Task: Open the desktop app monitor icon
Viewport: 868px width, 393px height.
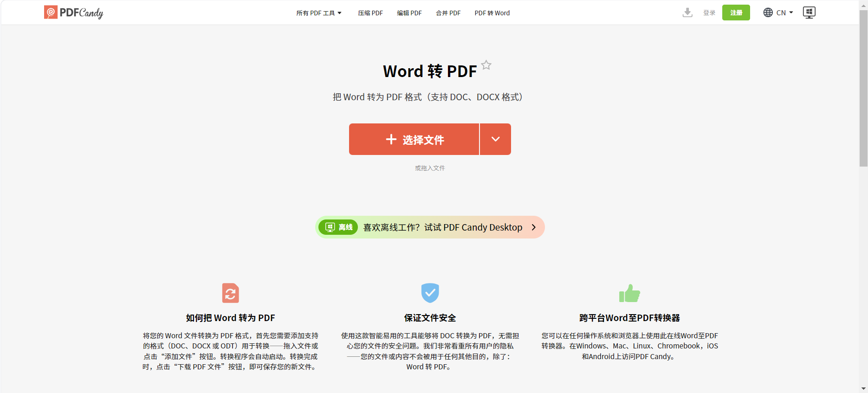Action: tap(809, 13)
